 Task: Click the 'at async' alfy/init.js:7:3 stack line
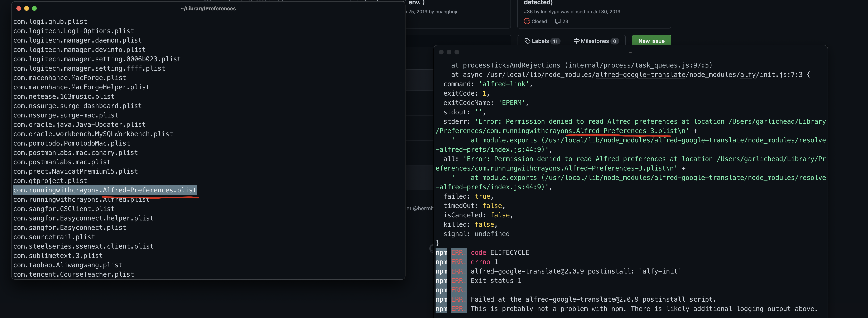coord(630,75)
